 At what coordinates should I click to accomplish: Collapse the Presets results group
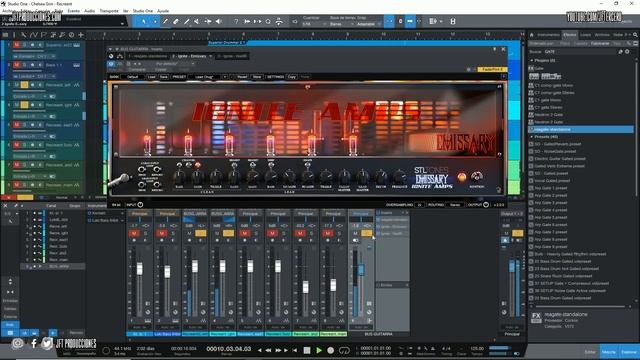532,137
